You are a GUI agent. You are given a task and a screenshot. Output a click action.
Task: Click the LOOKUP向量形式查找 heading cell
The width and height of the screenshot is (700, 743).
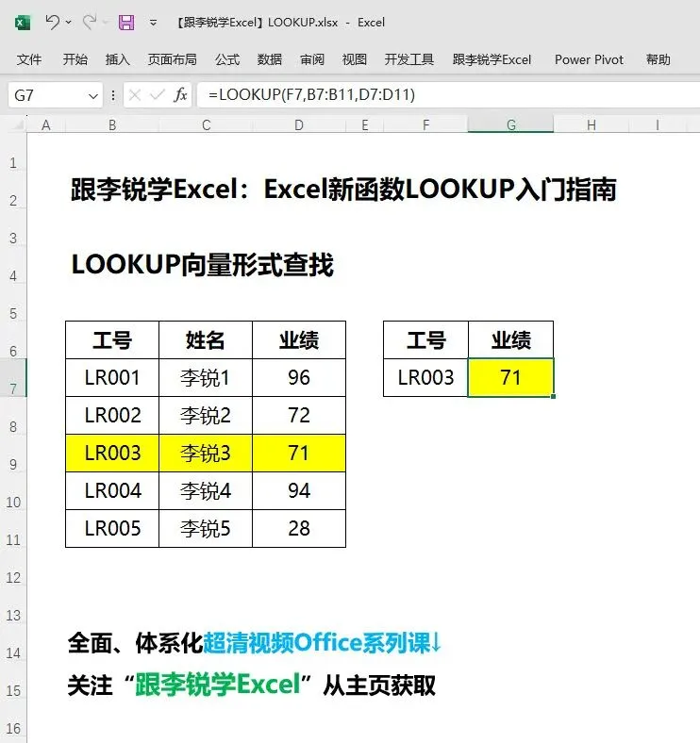203,264
